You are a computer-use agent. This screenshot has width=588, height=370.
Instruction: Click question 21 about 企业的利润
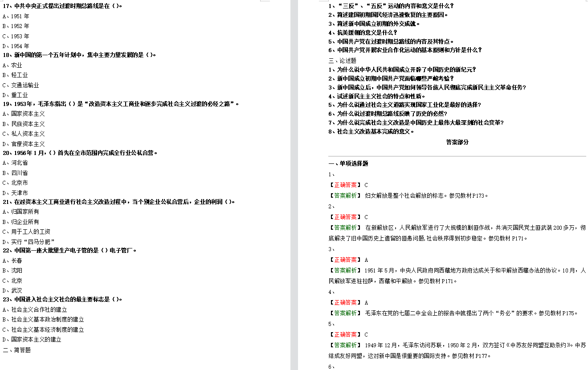click(118, 202)
